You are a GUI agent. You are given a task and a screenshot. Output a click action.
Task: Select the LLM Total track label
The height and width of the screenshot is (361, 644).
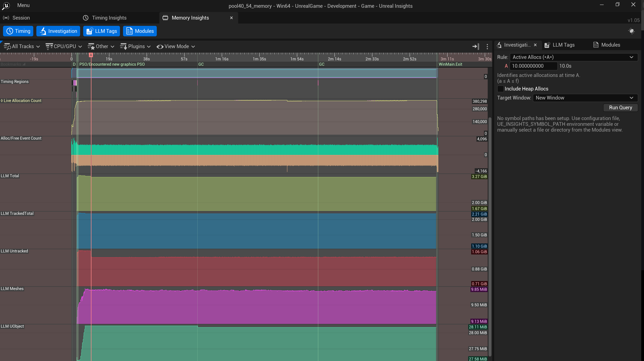10,176
